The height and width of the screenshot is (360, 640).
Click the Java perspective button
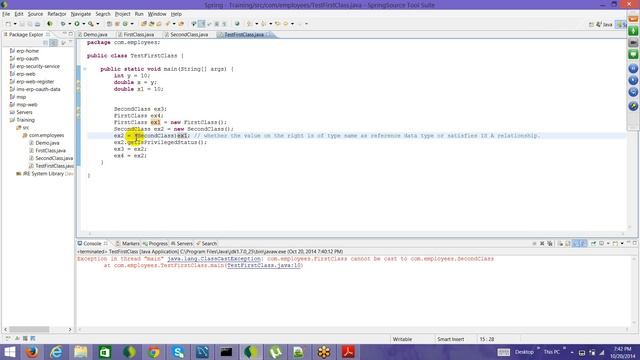604,24
